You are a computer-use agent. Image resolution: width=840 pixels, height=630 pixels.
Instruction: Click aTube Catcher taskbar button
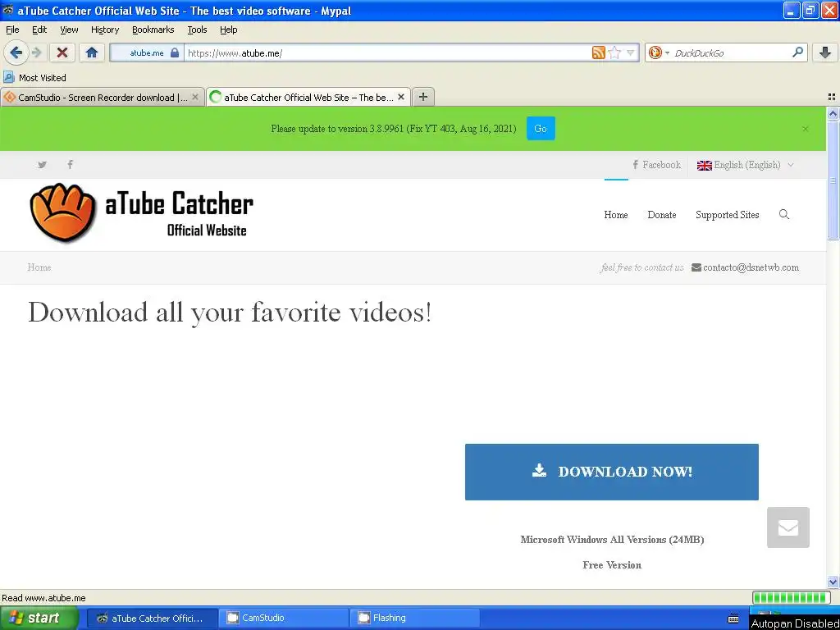click(x=152, y=618)
